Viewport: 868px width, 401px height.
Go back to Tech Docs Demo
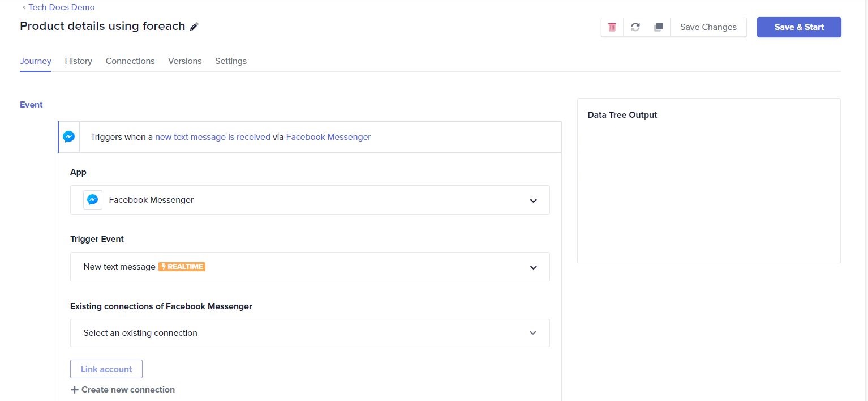pos(62,7)
